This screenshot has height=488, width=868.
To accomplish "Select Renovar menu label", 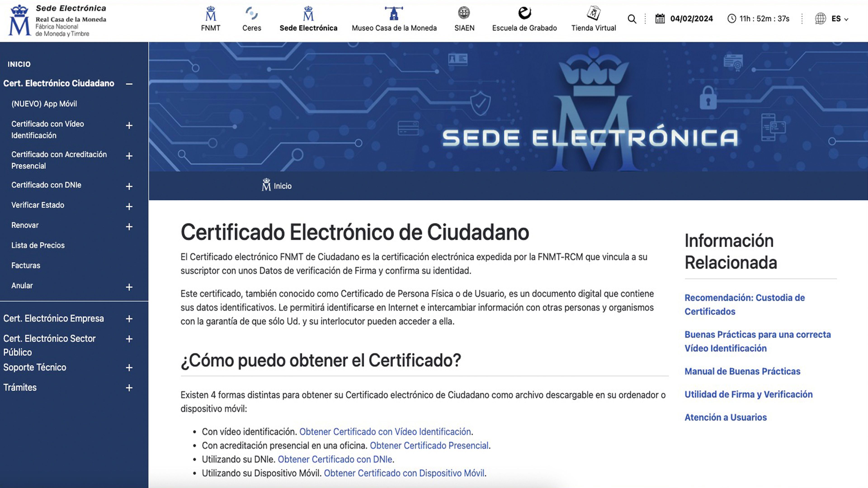I will (25, 225).
